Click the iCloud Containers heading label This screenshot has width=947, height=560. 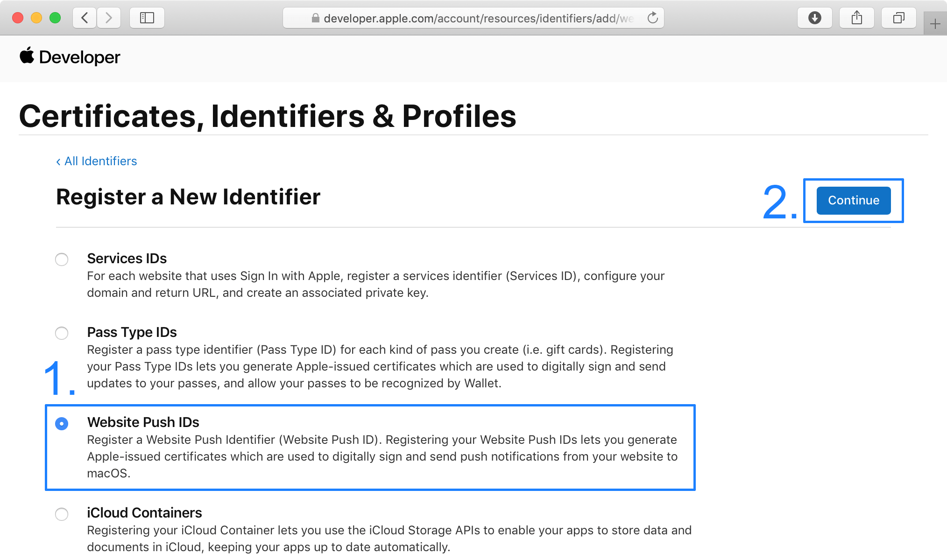click(x=144, y=513)
